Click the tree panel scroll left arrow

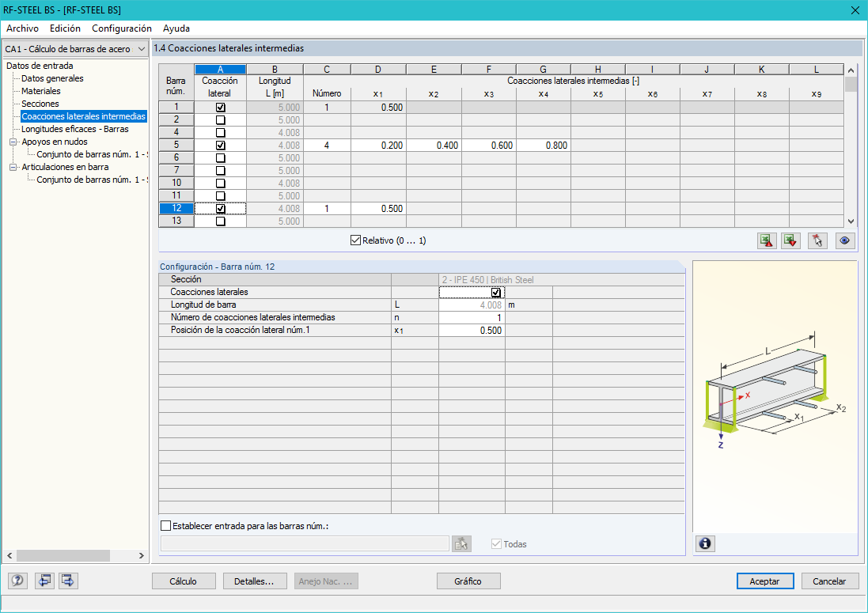(10, 555)
